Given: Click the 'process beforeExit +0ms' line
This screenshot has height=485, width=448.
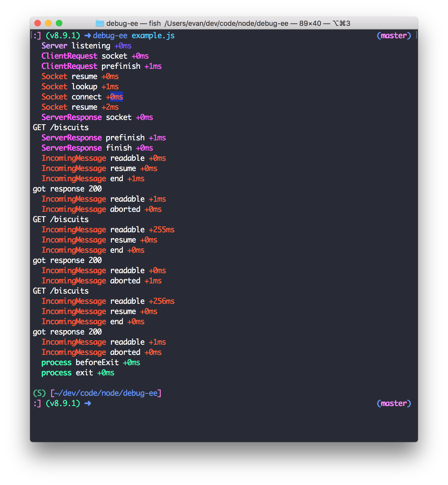Looking at the screenshot, I should click(x=91, y=362).
